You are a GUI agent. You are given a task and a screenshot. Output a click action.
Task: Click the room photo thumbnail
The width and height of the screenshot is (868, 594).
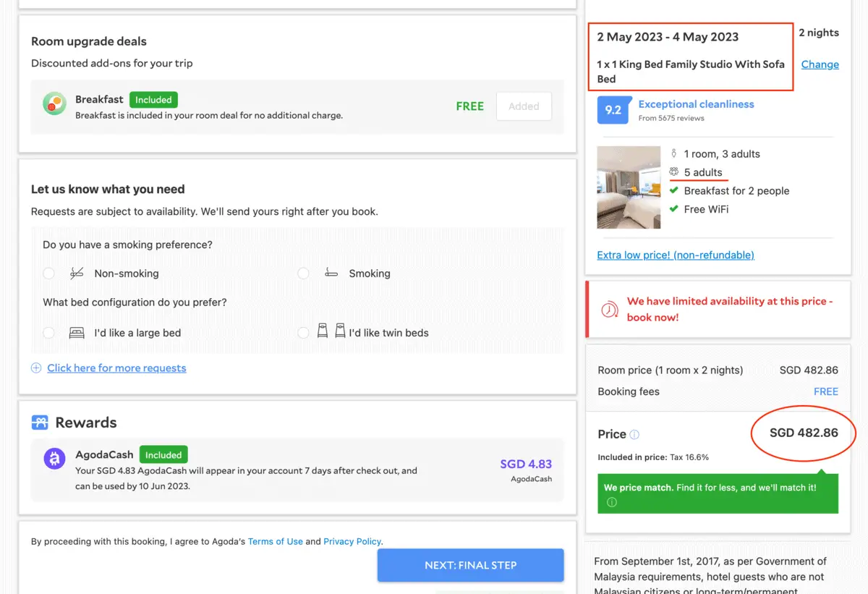click(629, 187)
